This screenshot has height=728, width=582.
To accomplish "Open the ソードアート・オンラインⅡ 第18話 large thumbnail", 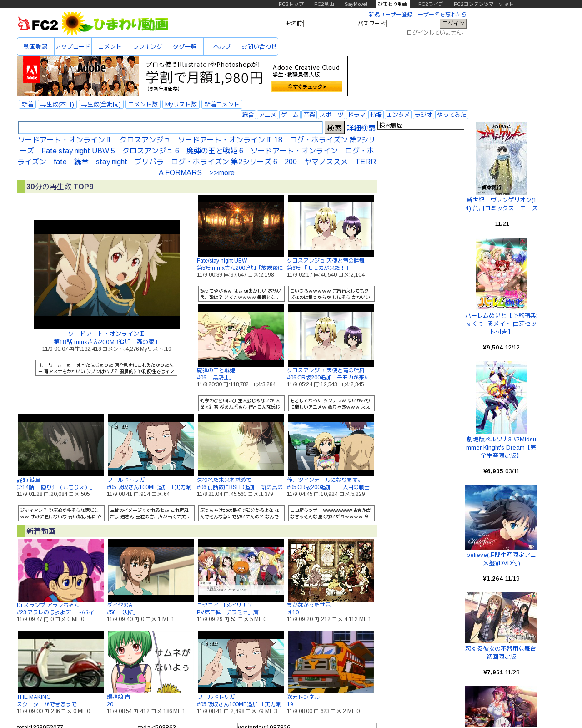I will [107, 275].
